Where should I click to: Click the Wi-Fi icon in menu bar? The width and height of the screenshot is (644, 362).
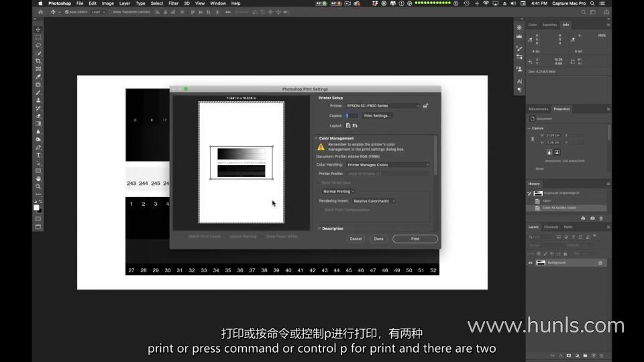486,3
